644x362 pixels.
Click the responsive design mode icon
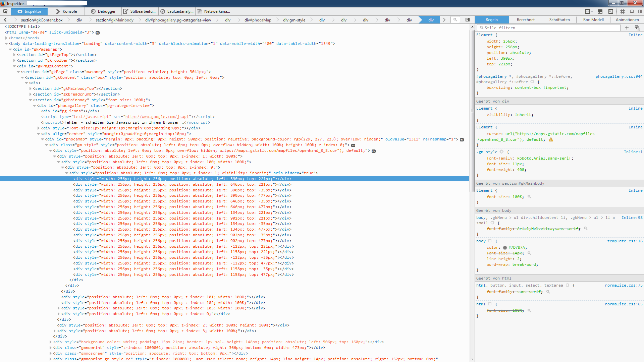click(611, 11)
